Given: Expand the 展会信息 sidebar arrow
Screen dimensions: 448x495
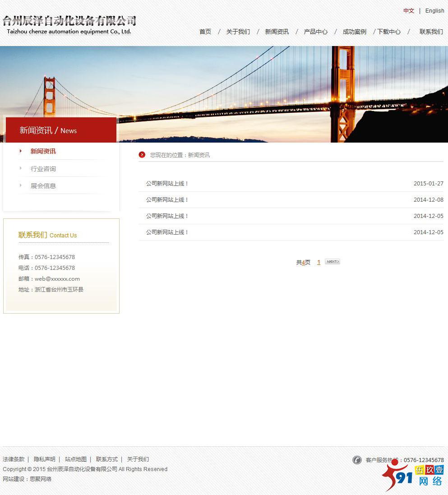Looking at the screenshot, I should tap(21, 185).
